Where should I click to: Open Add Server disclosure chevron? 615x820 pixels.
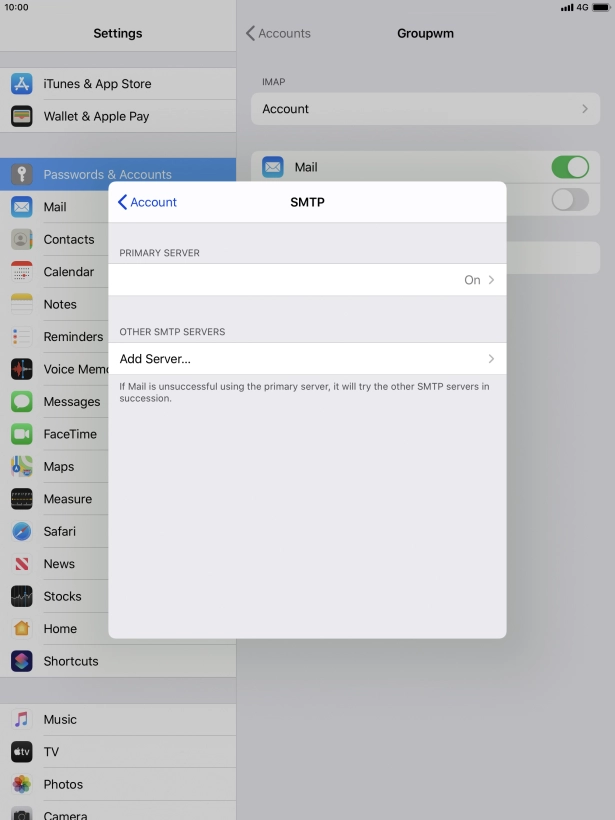491,359
